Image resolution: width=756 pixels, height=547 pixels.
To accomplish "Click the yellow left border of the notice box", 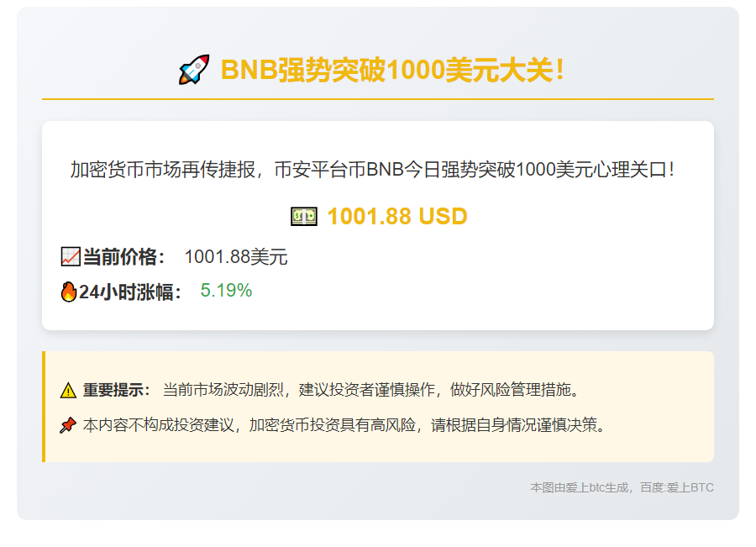I will 44,407.
